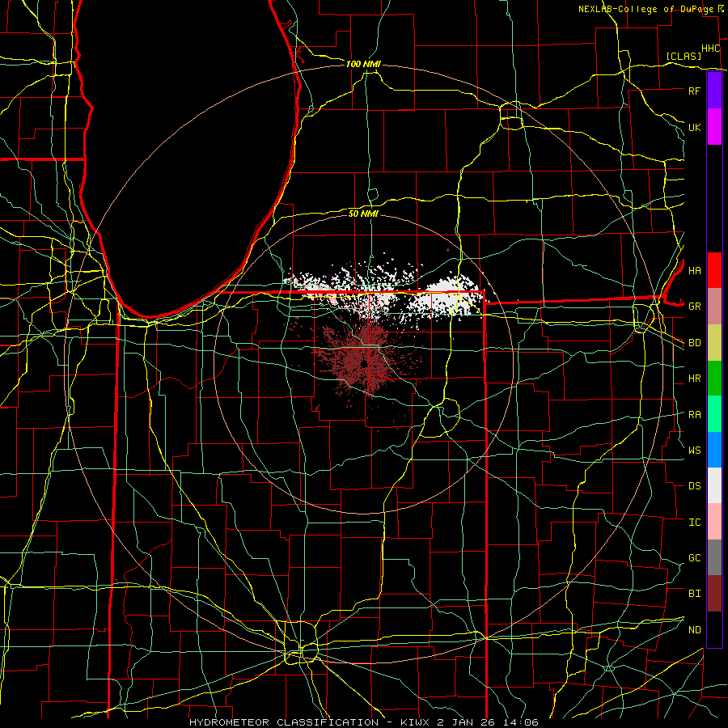Pick the WS blue legend swatch

pos(714,450)
